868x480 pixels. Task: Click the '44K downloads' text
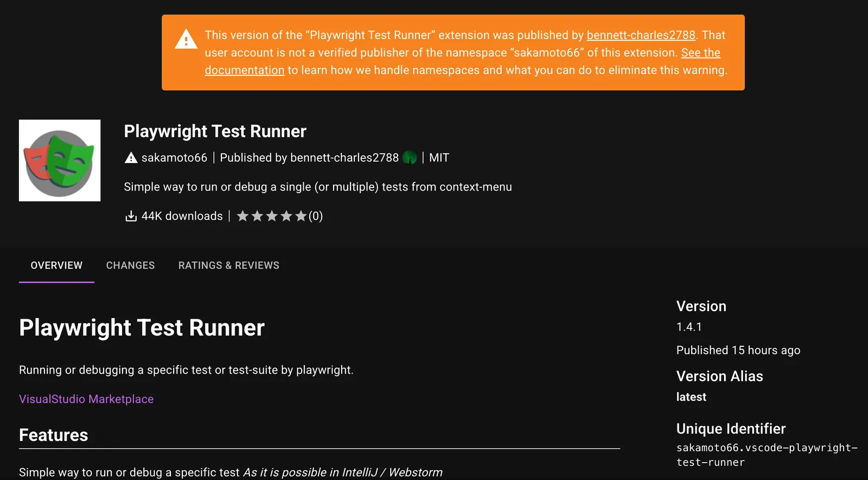click(x=182, y=216)
